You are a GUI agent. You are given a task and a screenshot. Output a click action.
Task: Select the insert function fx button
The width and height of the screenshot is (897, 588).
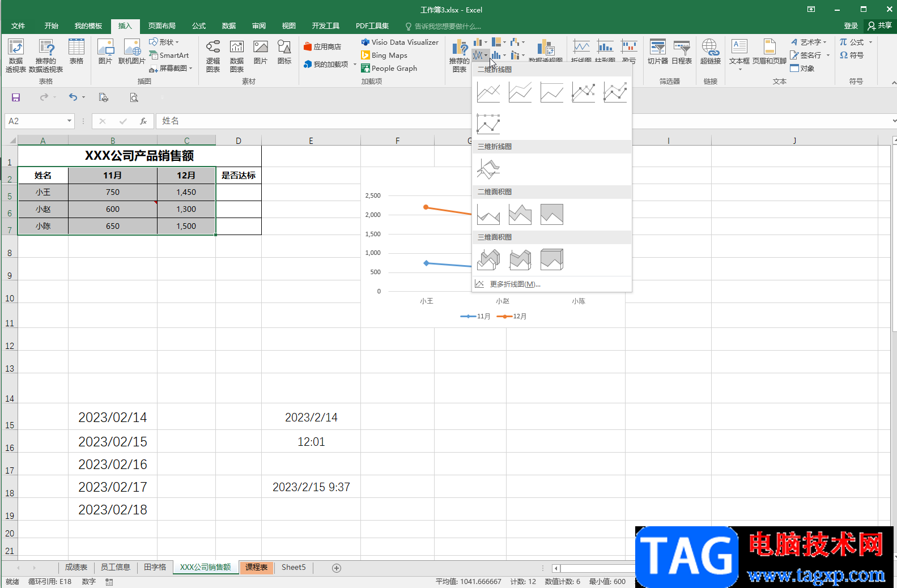(143, 121)
